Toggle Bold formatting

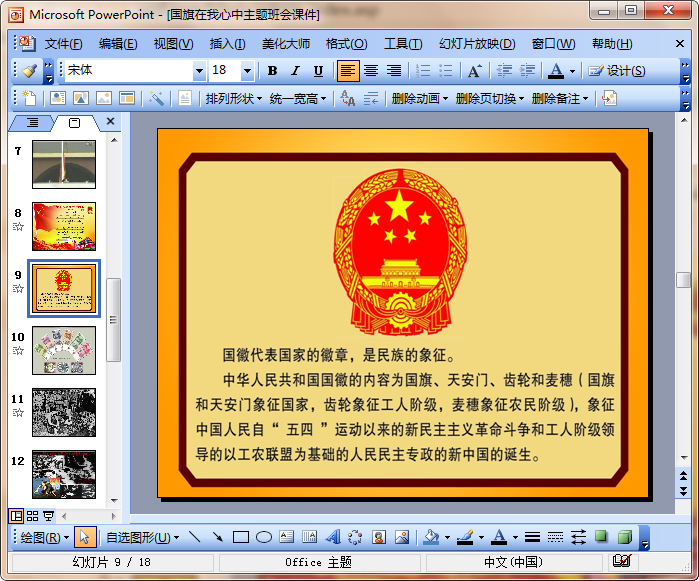point(272,70)
